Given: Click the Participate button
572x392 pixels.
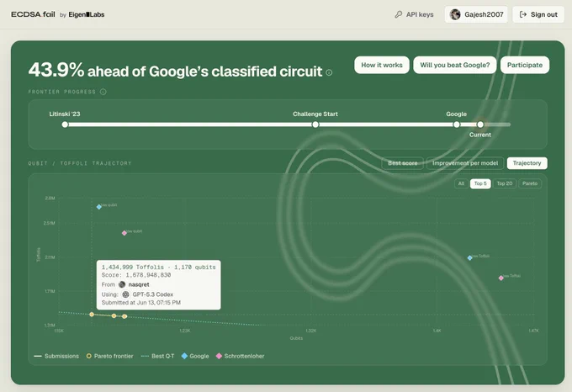Looking at the screenshot, I should click(x=525, y=65).
